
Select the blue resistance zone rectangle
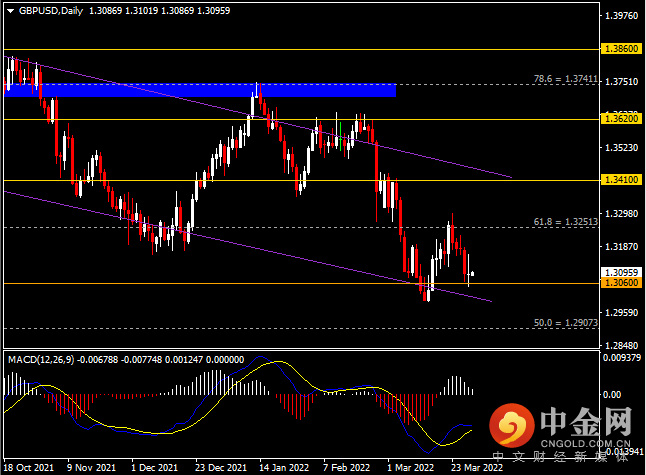200,90
